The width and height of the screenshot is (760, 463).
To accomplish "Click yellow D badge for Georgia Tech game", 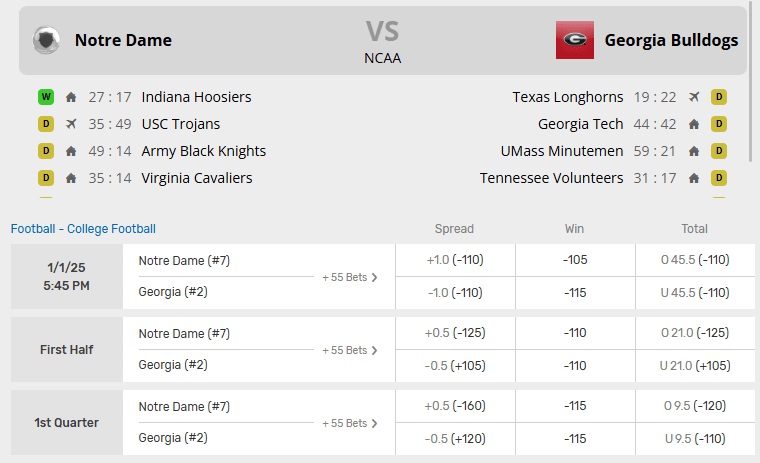I will (718, 124).
